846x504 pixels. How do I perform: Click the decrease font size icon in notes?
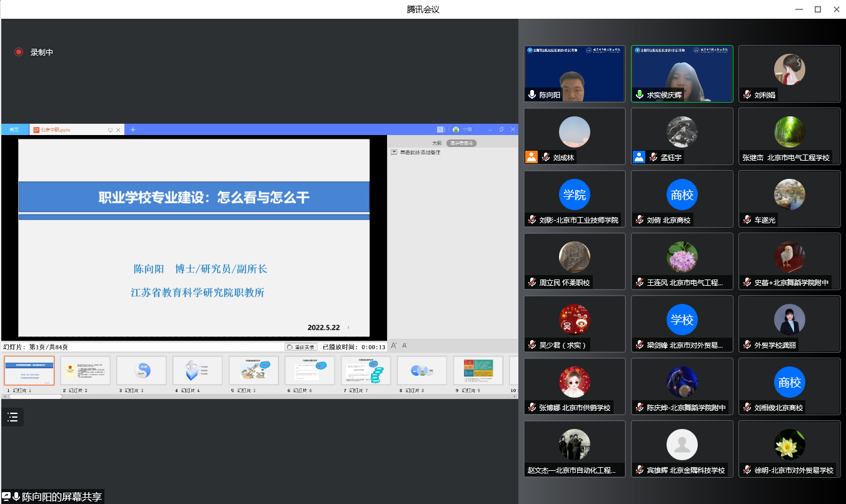(404, 346)
